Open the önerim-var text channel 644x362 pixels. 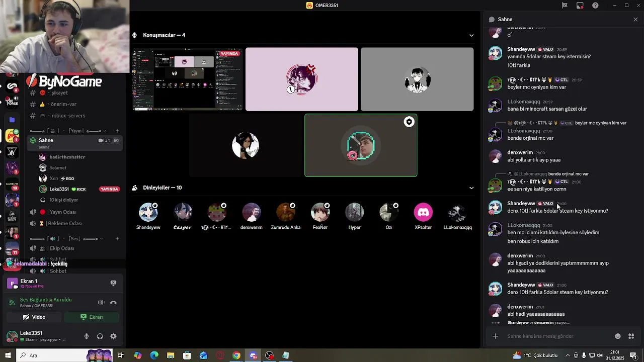click(75, 104)
